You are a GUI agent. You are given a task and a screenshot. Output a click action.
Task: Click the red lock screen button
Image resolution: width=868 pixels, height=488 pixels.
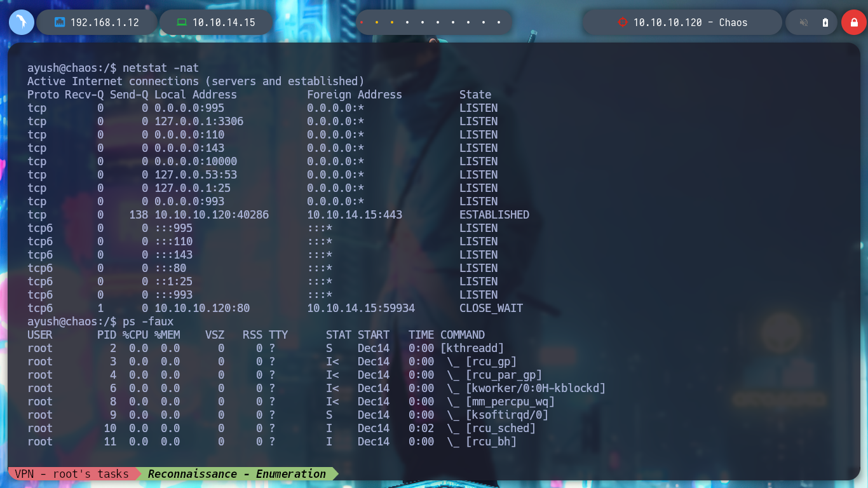[854, 22]
